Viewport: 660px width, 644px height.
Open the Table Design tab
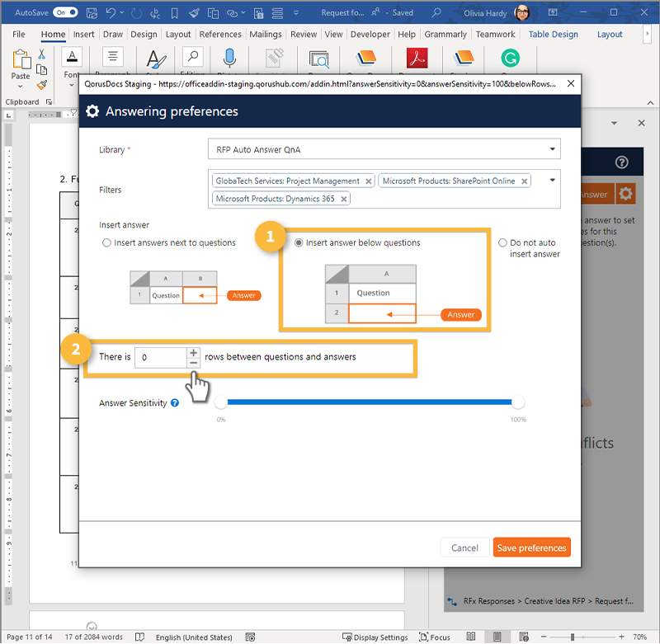click(x=553, y=34)
